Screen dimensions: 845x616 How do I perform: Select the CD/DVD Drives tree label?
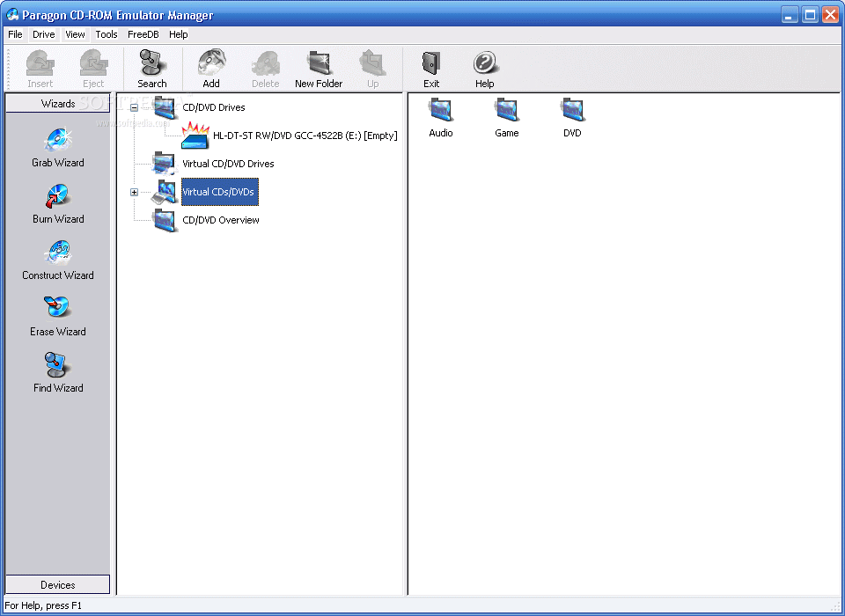(213, 107)
